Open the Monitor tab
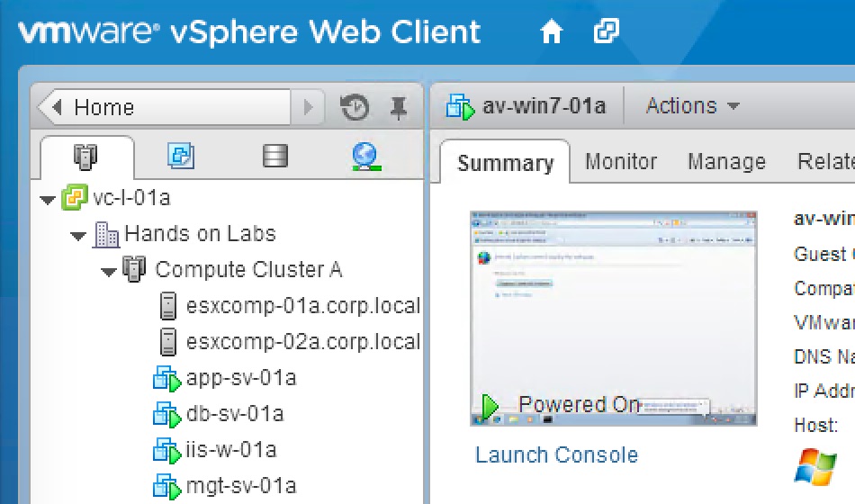The image size is (855, 504). click(x=621, y=161)
